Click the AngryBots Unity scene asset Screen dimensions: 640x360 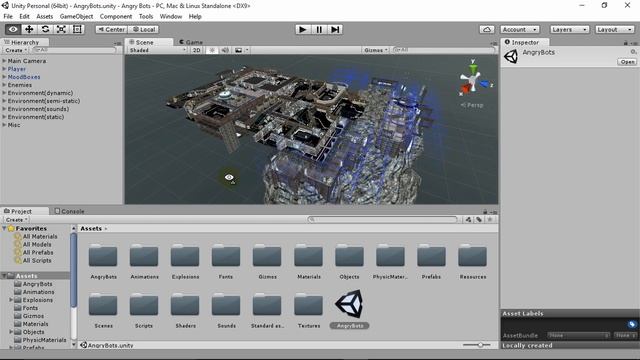coord(349,309)
